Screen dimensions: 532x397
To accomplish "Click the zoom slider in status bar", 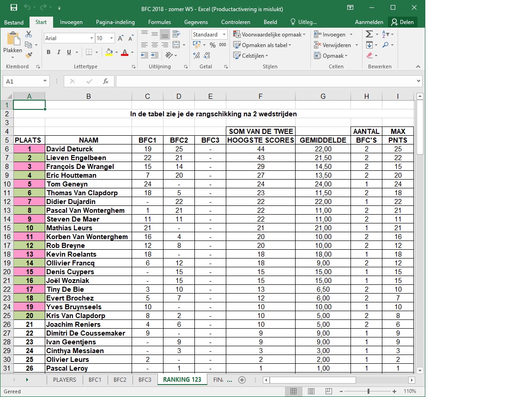I will tap(368, 391).
